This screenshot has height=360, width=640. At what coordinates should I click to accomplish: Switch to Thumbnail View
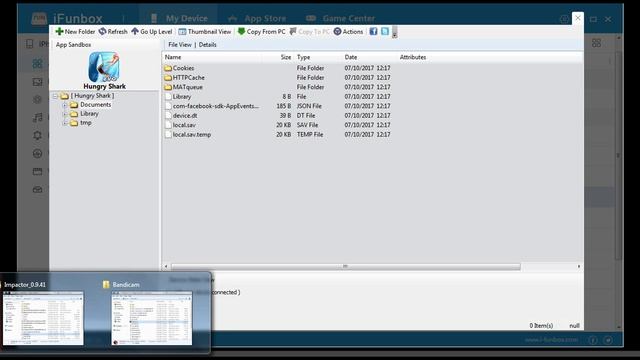pos(205,31)
